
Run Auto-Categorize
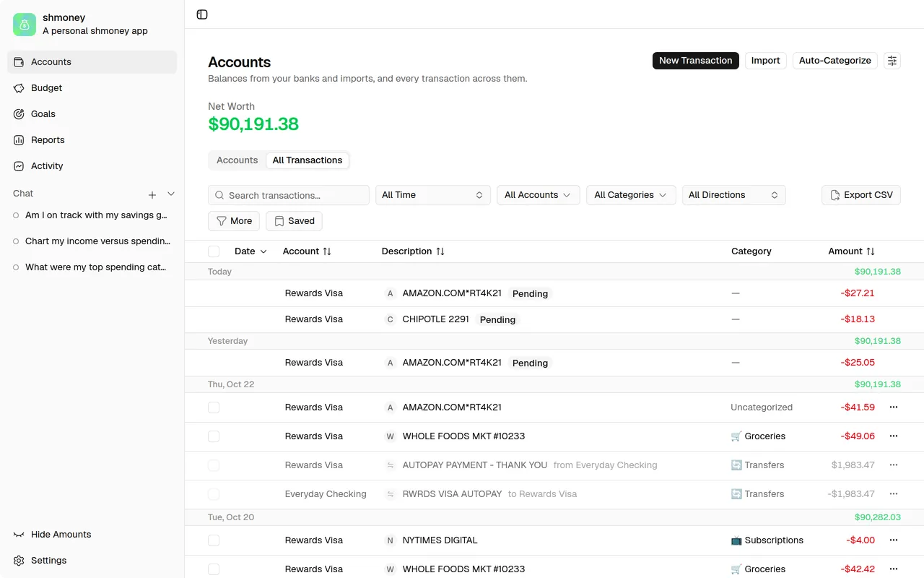835,61
